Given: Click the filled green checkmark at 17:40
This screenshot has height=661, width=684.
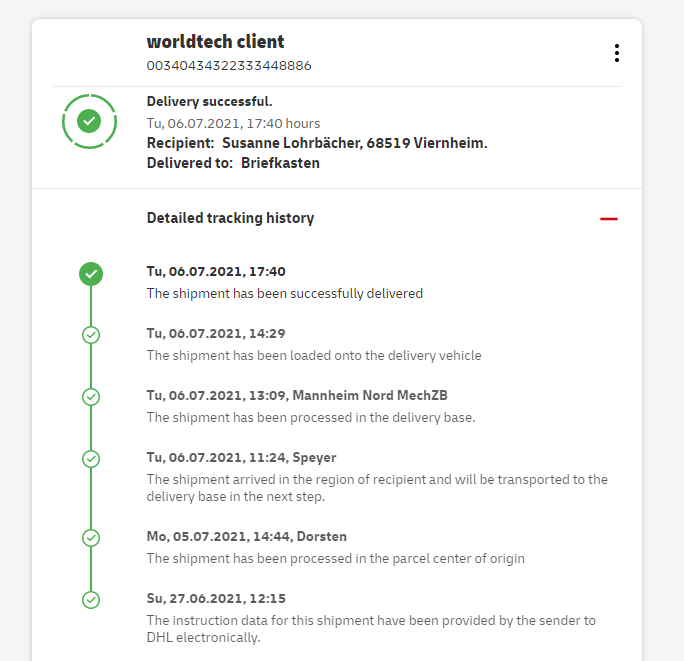Looking at the screenshot, I should coord(91,273).
